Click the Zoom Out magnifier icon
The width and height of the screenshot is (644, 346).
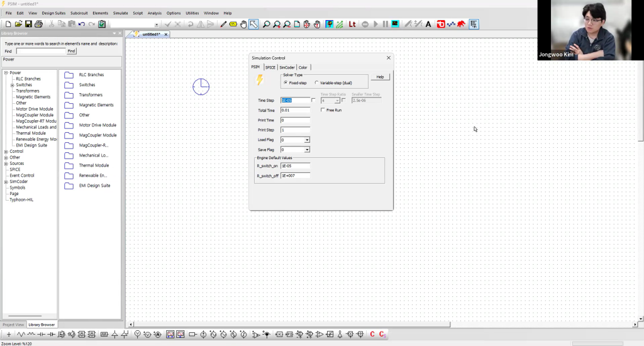click(287, 25)
